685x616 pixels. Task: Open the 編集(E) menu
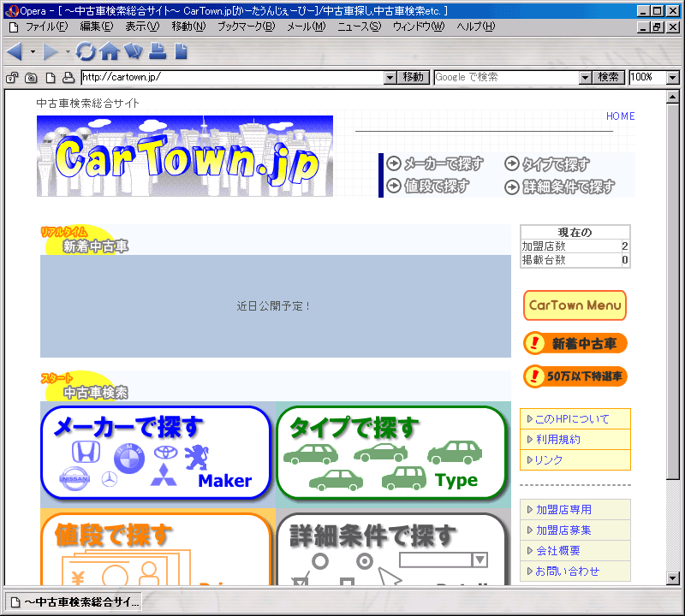click(x=97, y=27)
